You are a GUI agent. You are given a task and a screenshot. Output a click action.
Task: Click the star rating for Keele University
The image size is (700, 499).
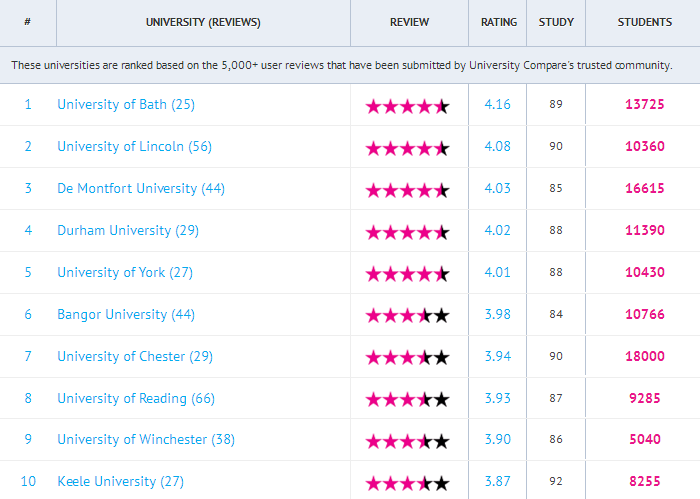pyautogui.click(x=408, y=483)
